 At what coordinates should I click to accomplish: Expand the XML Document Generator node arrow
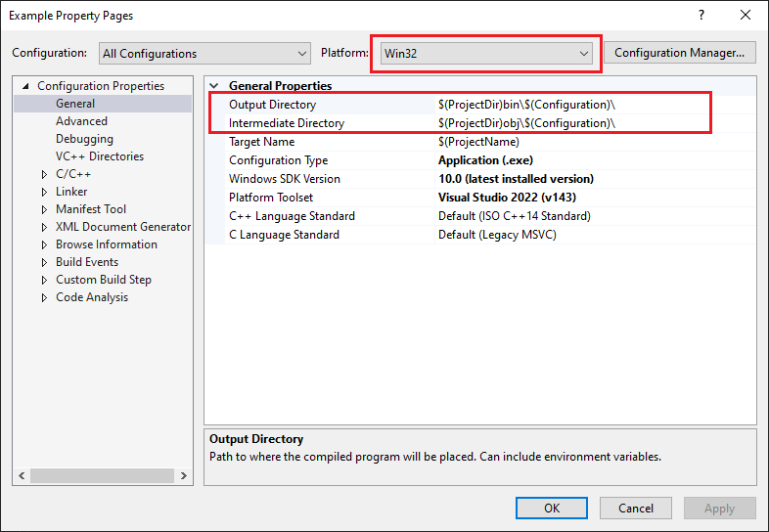[x=44, y=228]
